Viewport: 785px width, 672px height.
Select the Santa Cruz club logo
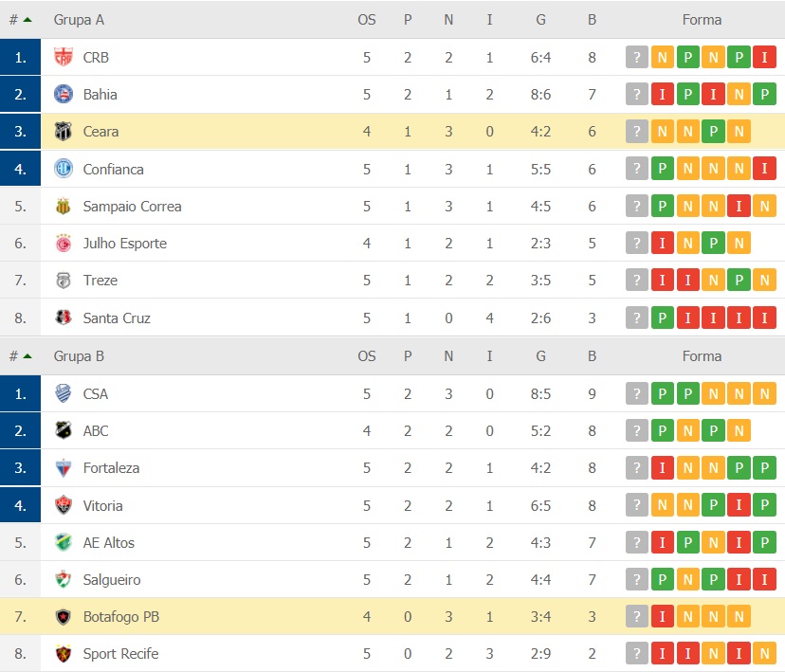pos(64,318)
